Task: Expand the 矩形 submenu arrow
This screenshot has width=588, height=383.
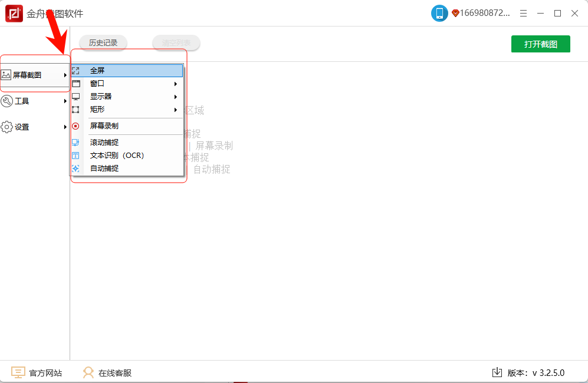Action: click(x=176, y=110)
